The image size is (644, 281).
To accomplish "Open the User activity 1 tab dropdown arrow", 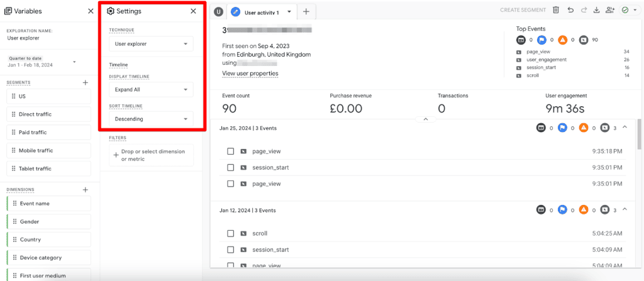I will coord(289,12).
